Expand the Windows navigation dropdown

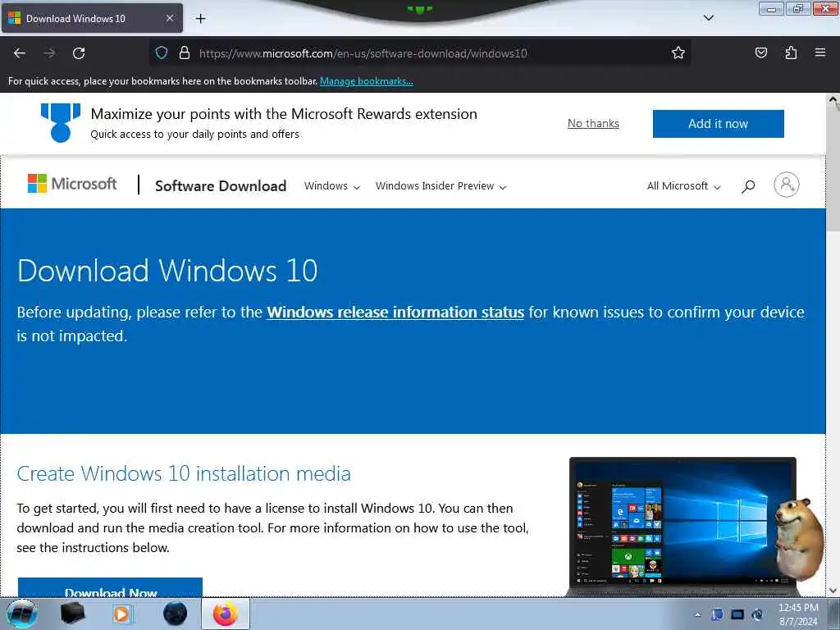(x=331, y=186)
